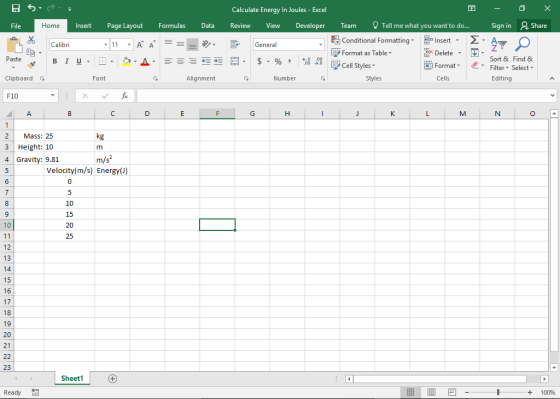Open Sort & Filter
The width and height of the screenshot is (560, 399).
[499, 54]
